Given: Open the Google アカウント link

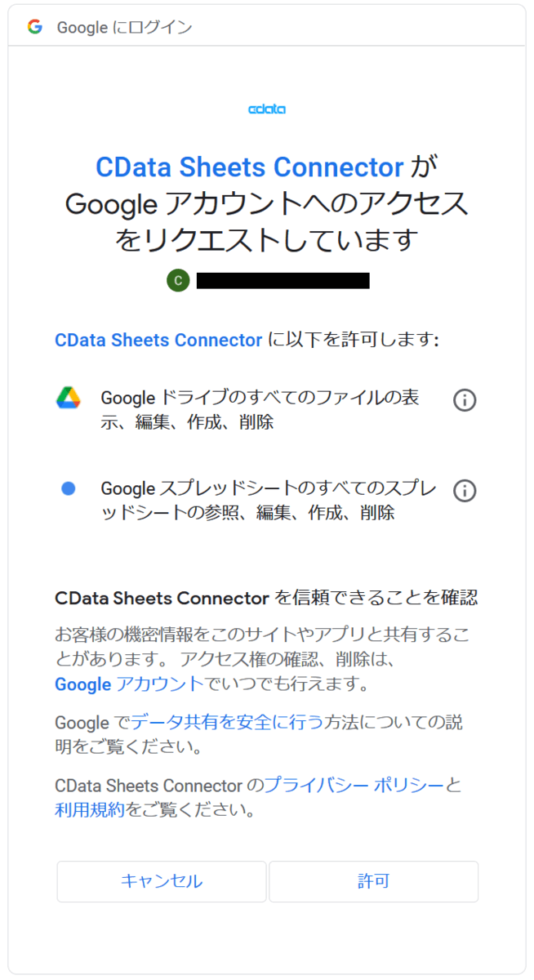Looking at the screenshot, I should click(129, 684).
